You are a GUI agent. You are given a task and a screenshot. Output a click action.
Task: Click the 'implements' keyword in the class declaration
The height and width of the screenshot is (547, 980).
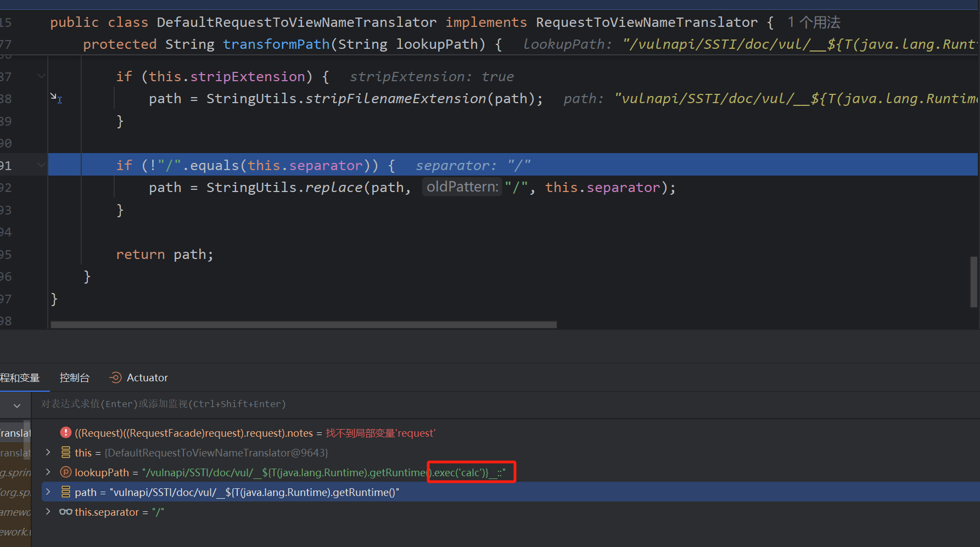coord(486,22)
